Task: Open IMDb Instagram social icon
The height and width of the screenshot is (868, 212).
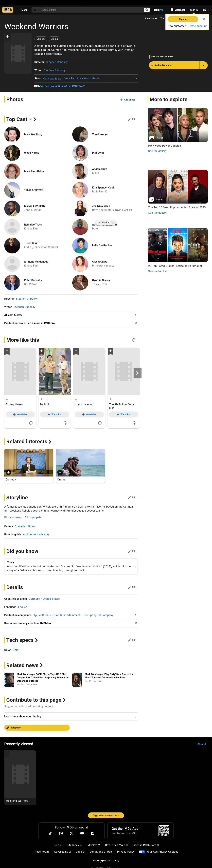Action: point(61,833)
